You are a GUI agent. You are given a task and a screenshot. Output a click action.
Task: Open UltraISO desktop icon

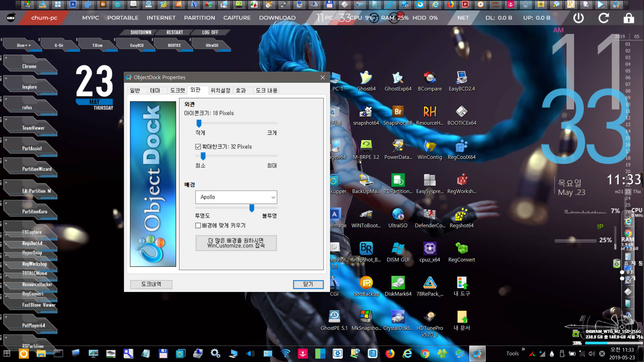[x=398, y=218]
